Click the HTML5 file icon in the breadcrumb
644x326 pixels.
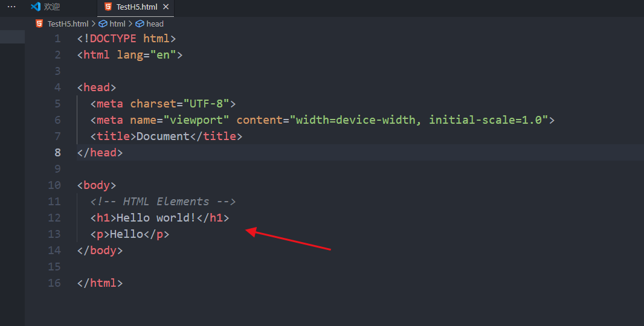click(39, 24)
